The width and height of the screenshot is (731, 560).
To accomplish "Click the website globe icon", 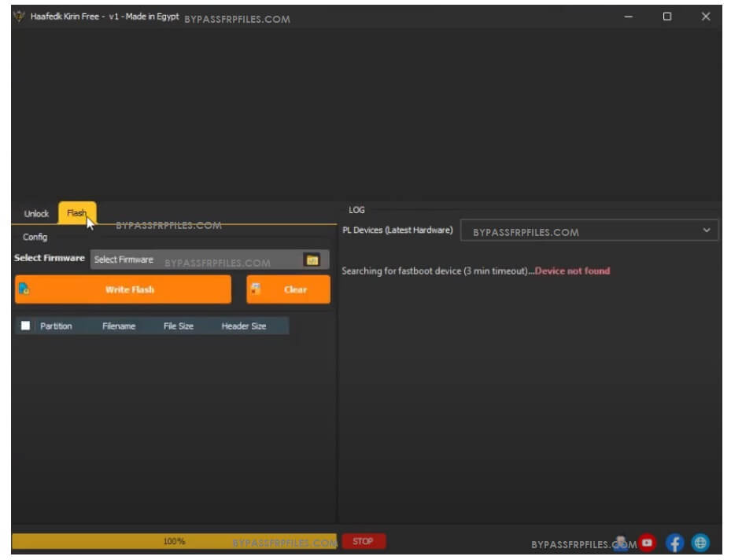I will pos(700,541).
